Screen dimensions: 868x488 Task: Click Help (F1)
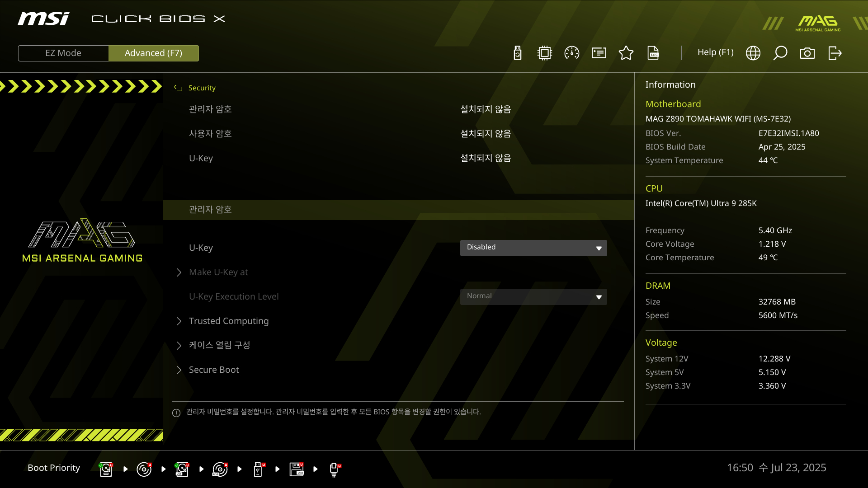click(715, 52)
